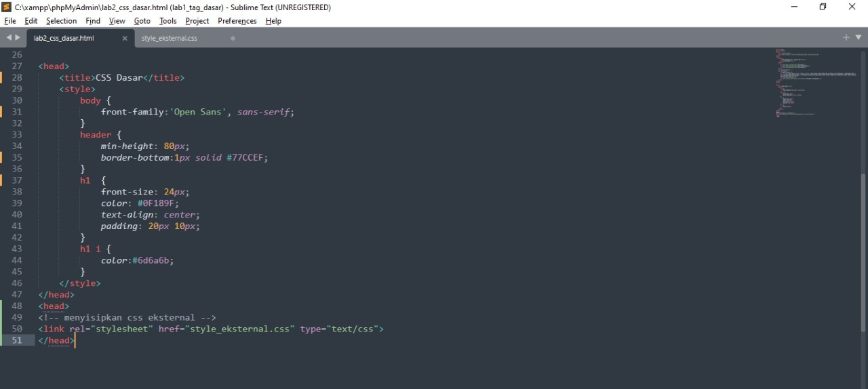Click line number 28 in gutter

[x=17, y=78]
